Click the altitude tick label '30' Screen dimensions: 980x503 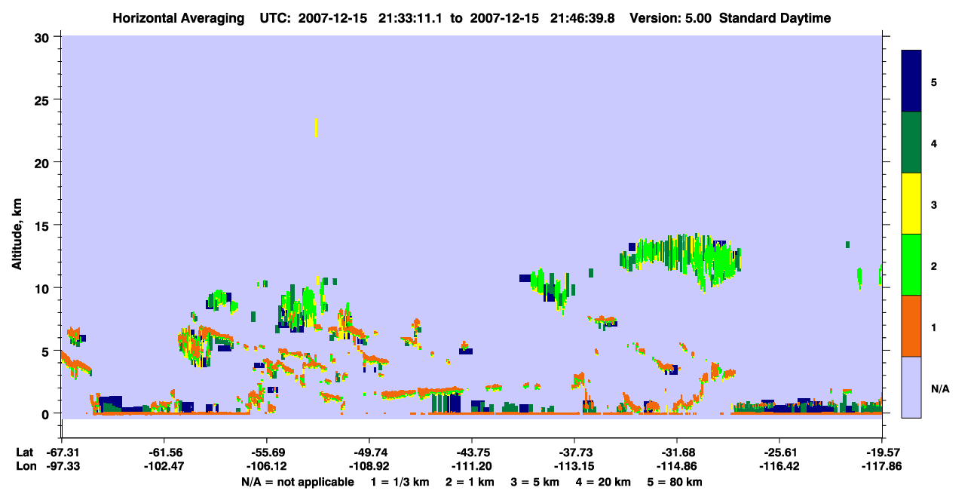44,37
